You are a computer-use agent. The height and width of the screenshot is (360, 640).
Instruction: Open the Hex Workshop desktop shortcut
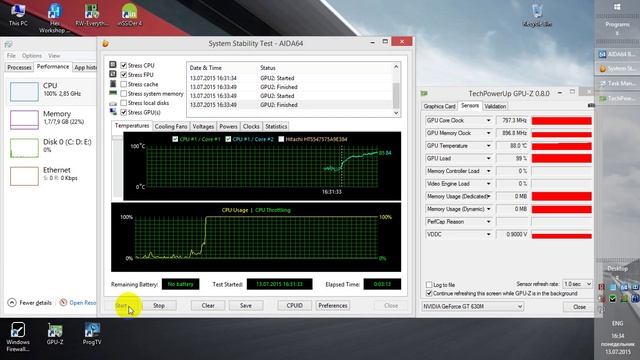(54, 18)
